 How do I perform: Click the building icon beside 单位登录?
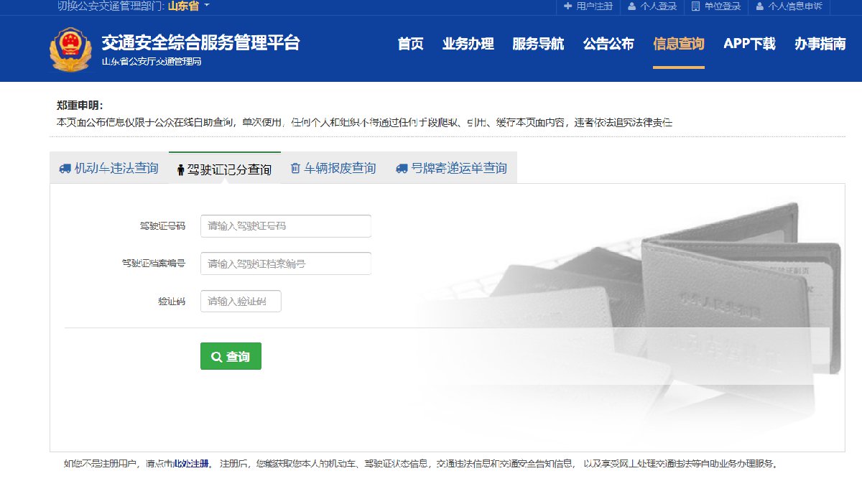click(x=695, y=6)
